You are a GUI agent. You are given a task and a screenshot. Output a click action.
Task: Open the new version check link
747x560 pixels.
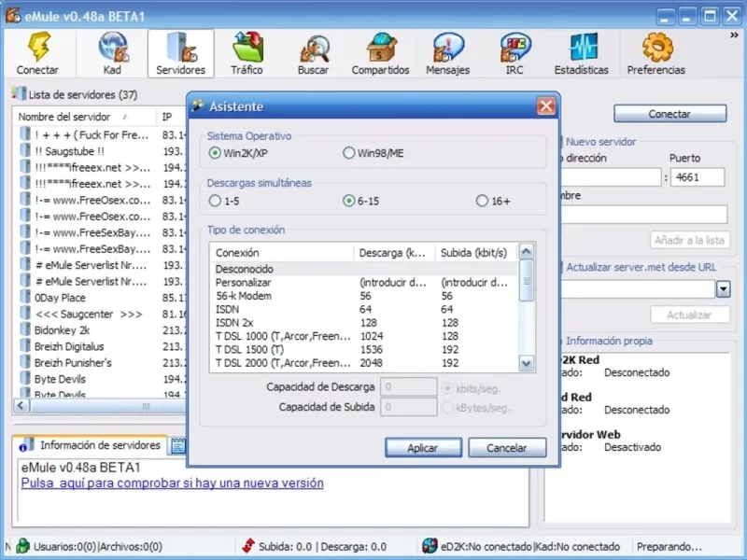[x=172, y=483]
